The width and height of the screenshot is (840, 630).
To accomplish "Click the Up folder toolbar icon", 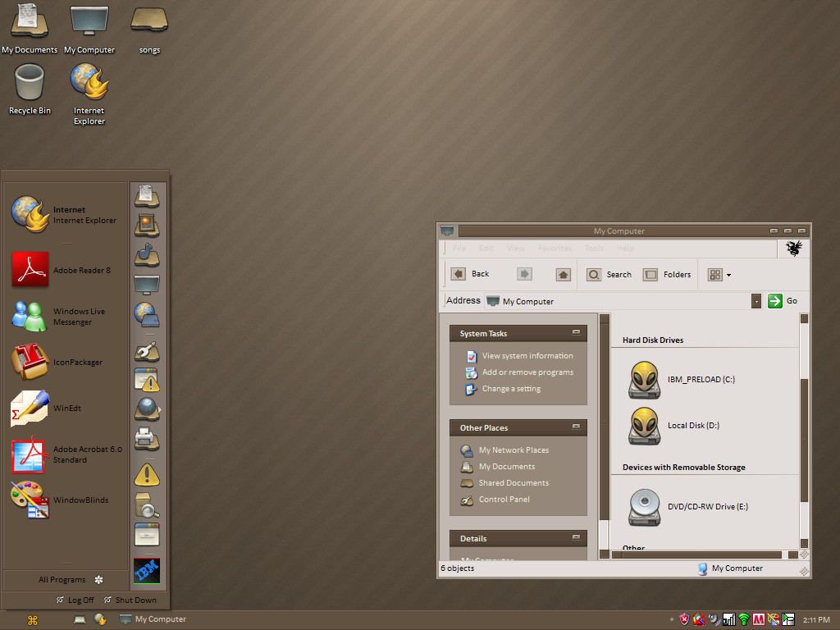I will [x=563, y=274].
